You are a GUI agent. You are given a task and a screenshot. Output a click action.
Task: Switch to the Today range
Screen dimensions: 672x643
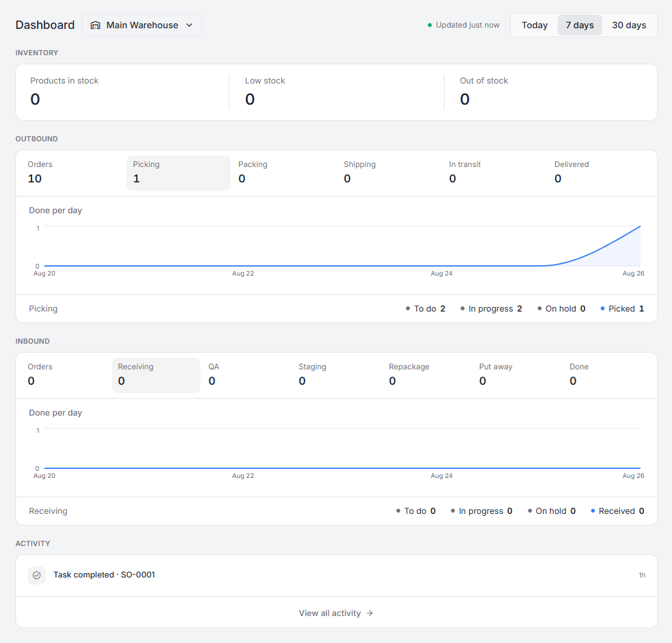coord(535,25)
